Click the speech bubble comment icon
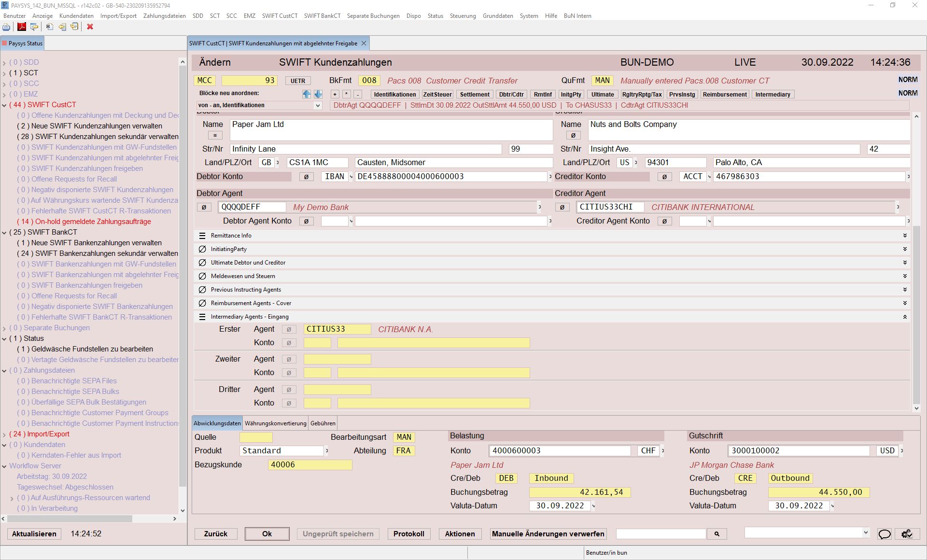 885,533
